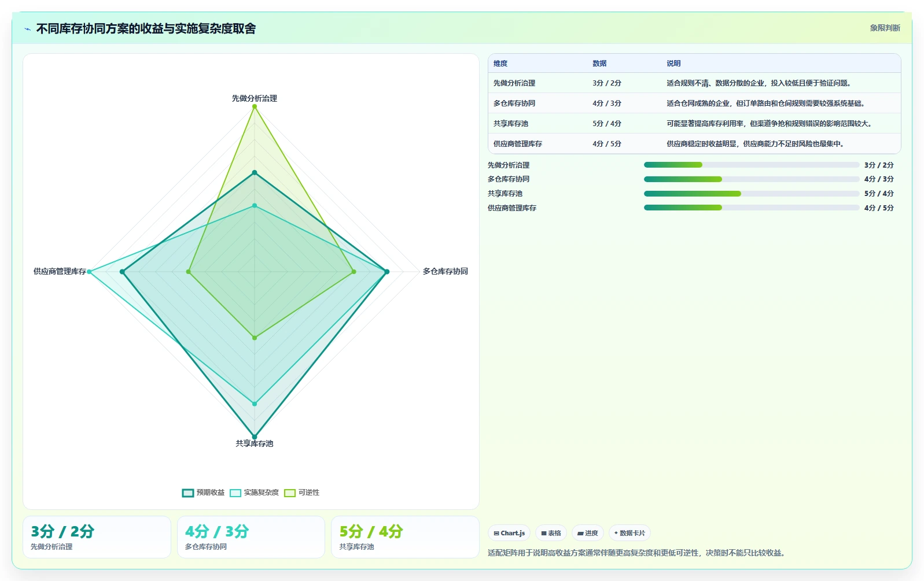Click radar axis label 多仓库存协同
The image size is (924, 581).
click(445, 271)
